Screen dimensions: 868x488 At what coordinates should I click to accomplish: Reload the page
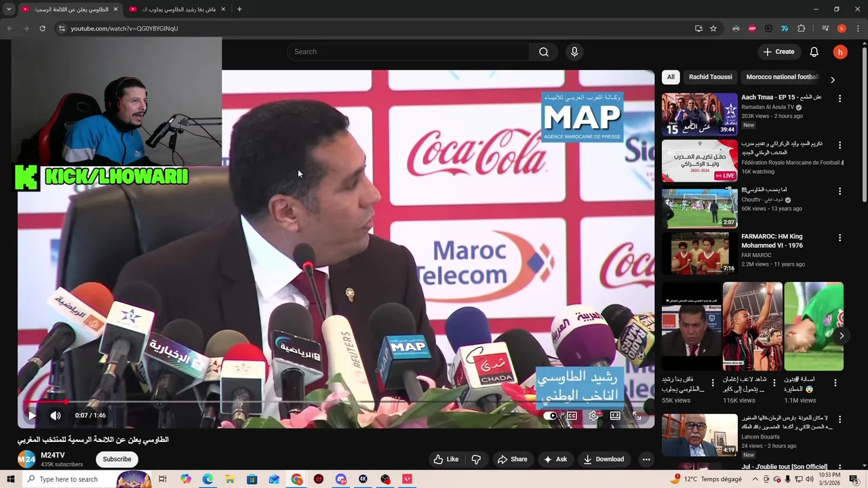click(42, 28)
